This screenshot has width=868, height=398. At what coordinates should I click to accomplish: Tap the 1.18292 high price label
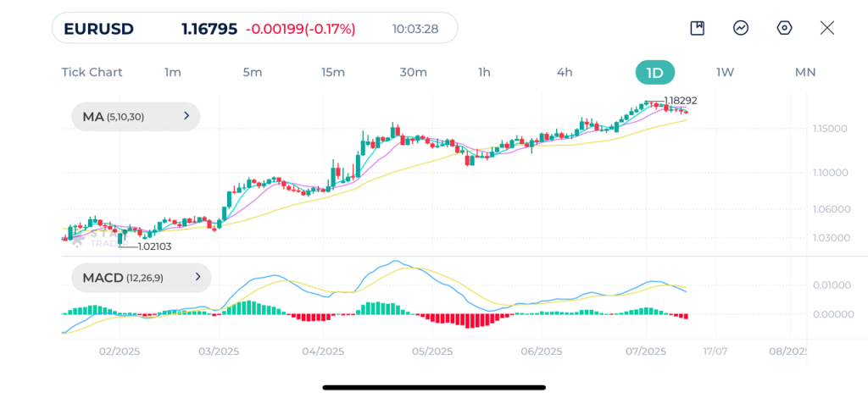tap(680, 101)
